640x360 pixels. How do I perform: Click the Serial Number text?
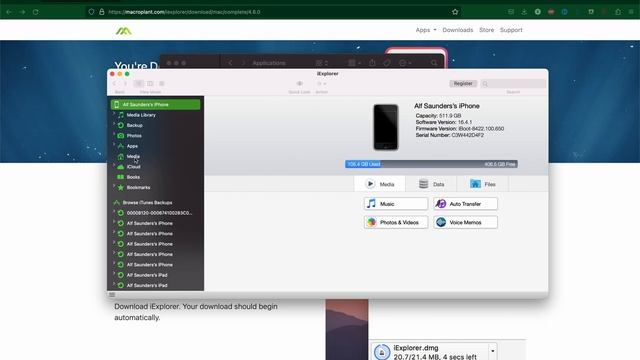click(449, 135)
